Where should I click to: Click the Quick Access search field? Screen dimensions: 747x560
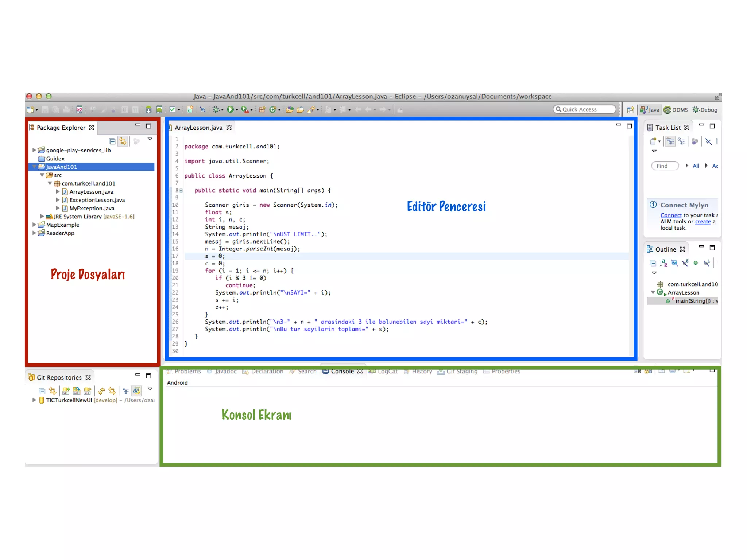click(x=585, y=109)
